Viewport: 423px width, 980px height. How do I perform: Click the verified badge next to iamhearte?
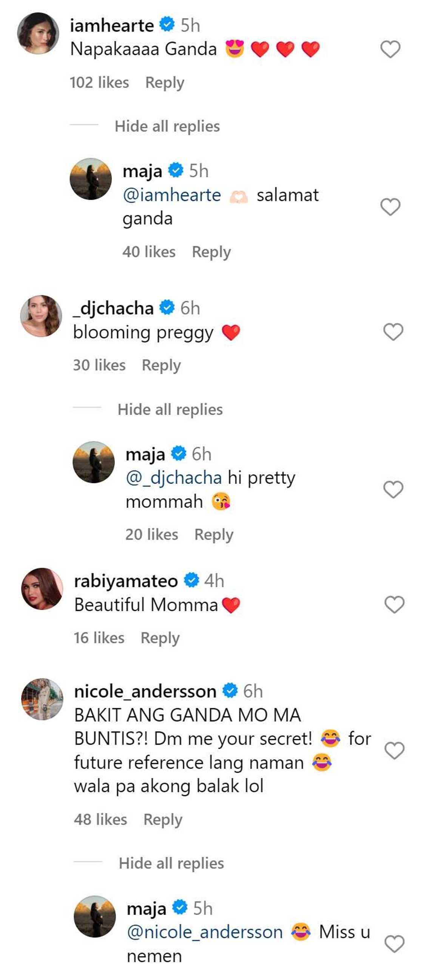[167, 24]
